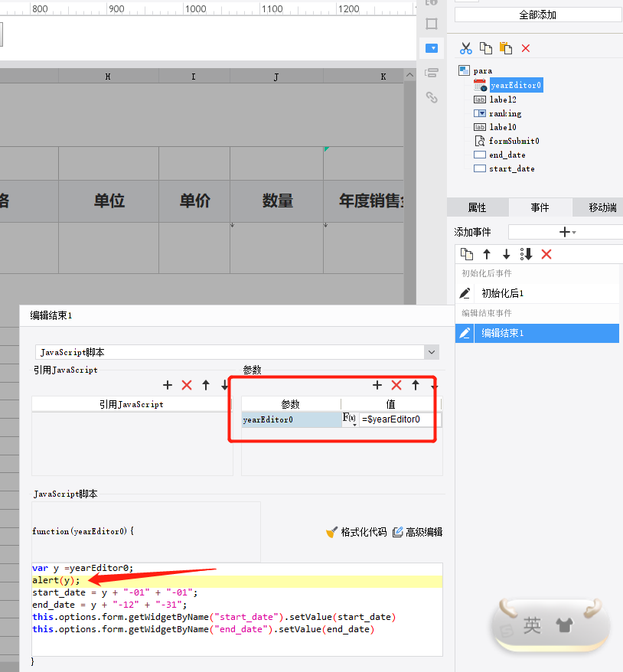Switch to 事件 tab
Viewport: 623px width, 672px height.
pyautogui.click(x=540, y=207)
